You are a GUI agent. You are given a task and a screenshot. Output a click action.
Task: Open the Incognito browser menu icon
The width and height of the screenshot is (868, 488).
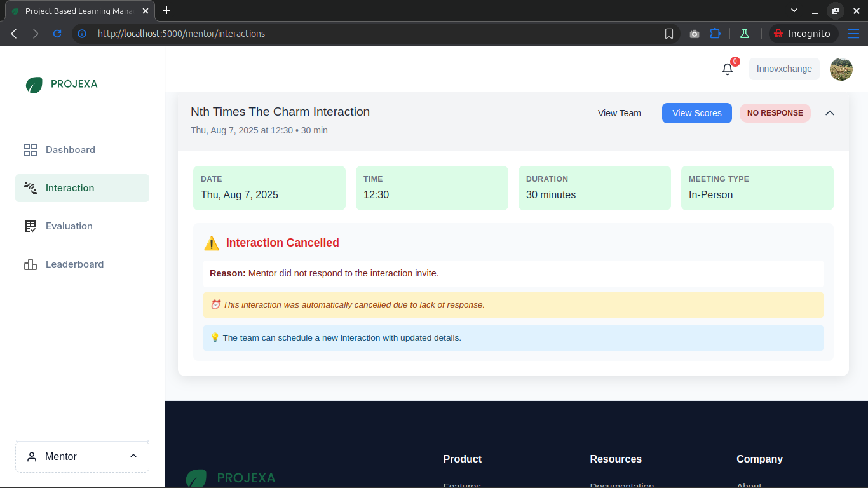tap(779, 34)
